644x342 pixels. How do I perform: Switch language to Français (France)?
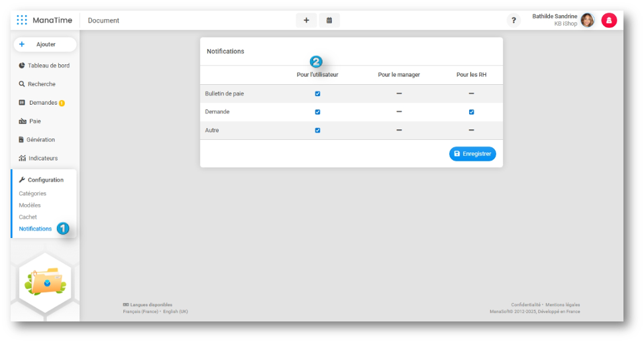(x=140, y=312)
